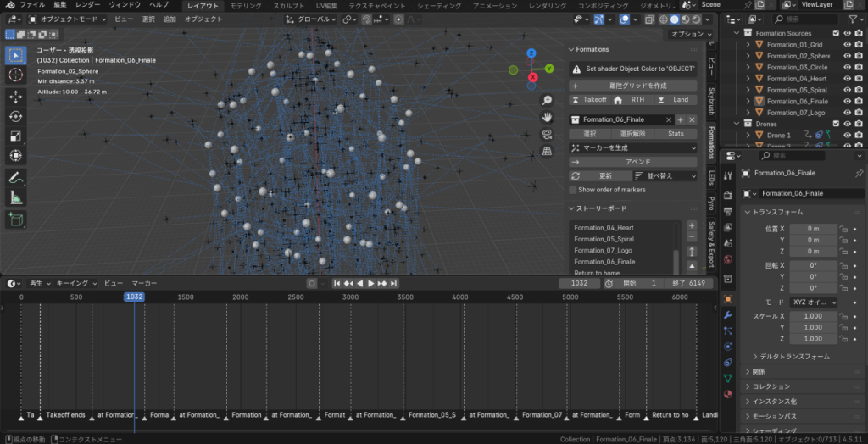Viewport: 868px width, 444px height.
Task: Toggle the camera view icon
Action: coord(547,134)
